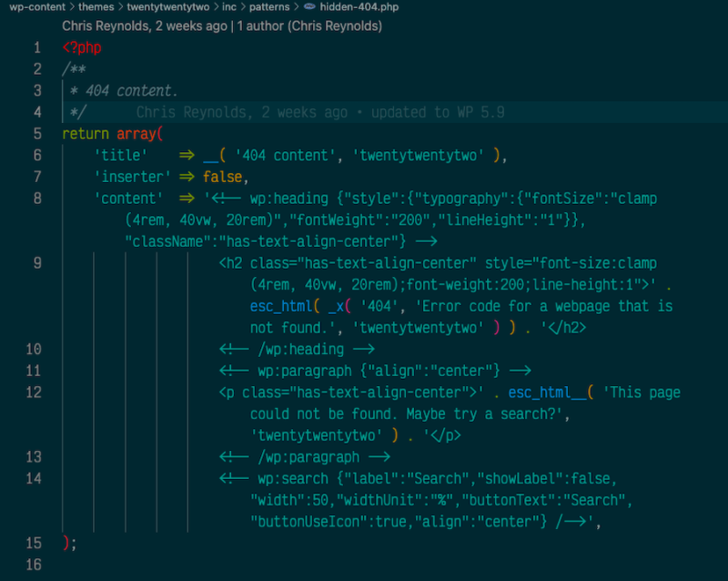Click the 'false' value on line 7

pos(225,177)
